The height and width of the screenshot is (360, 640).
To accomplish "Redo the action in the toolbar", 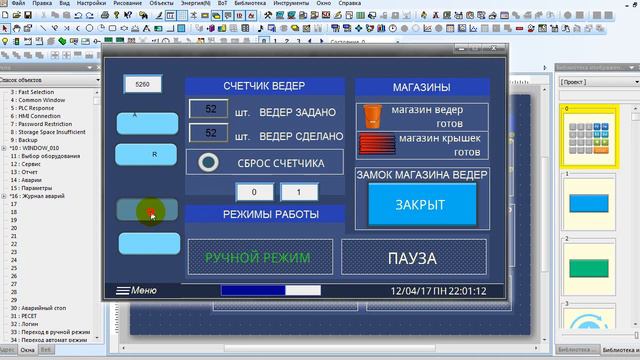I will pyautogui.click(x=89, y=16).
